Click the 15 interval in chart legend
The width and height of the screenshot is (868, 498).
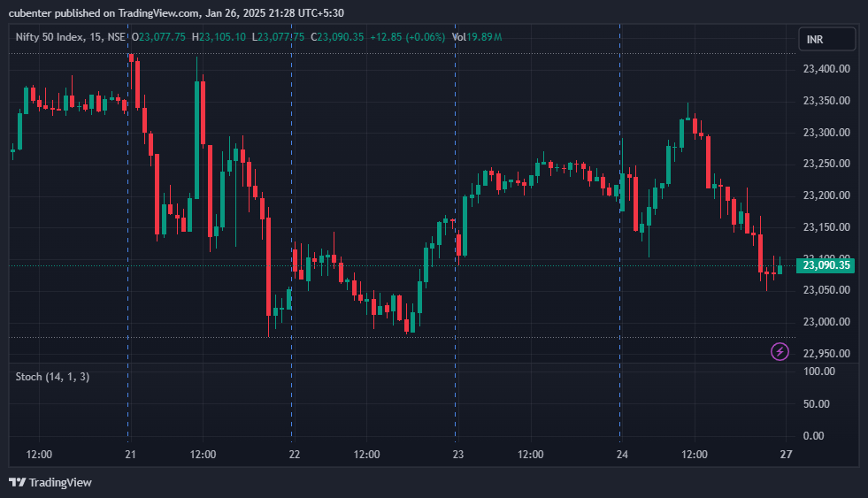94,37
